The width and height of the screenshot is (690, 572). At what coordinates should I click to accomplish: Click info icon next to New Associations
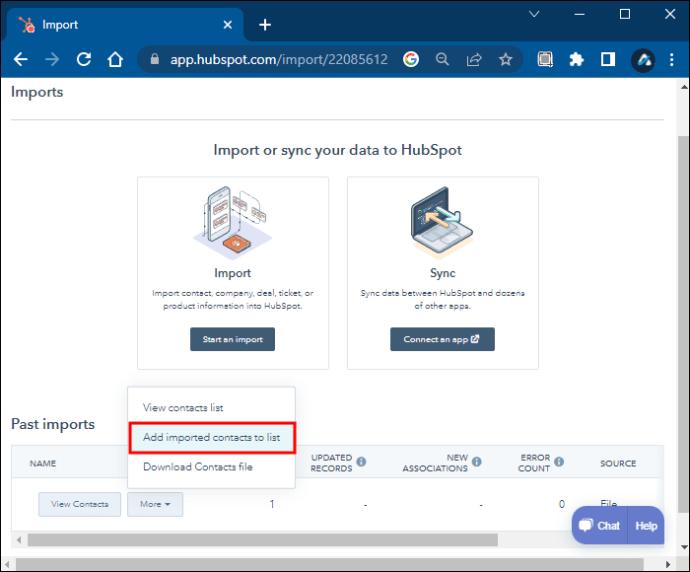477,462
